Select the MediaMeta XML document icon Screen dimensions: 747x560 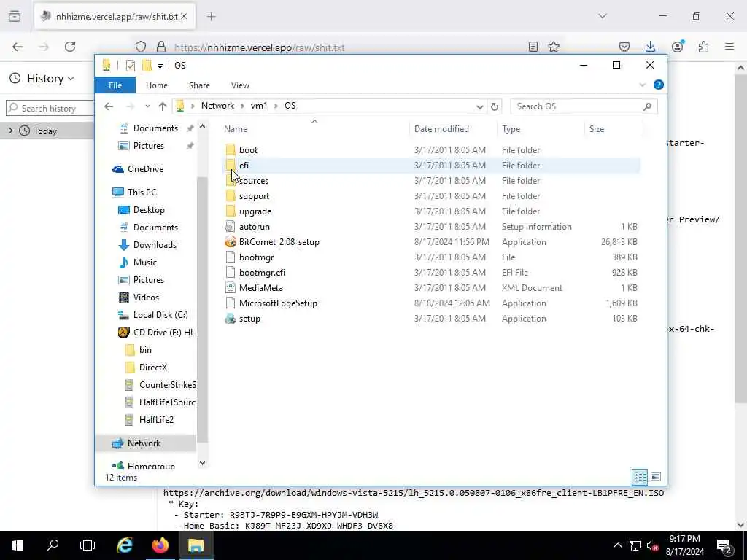(231, 287)
